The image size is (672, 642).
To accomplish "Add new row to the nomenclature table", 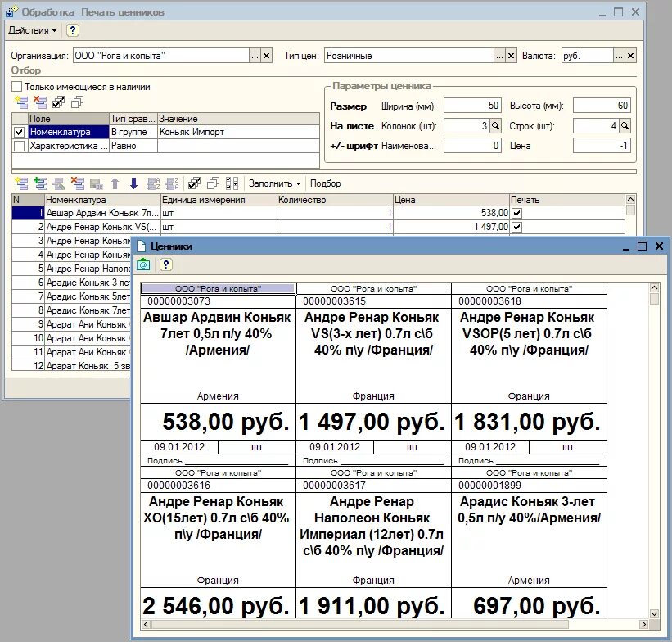I will 21,183.
